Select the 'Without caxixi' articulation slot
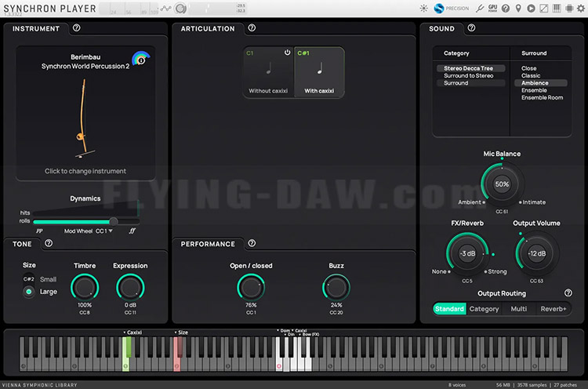The image size is (588, 389). coord(268,72)
